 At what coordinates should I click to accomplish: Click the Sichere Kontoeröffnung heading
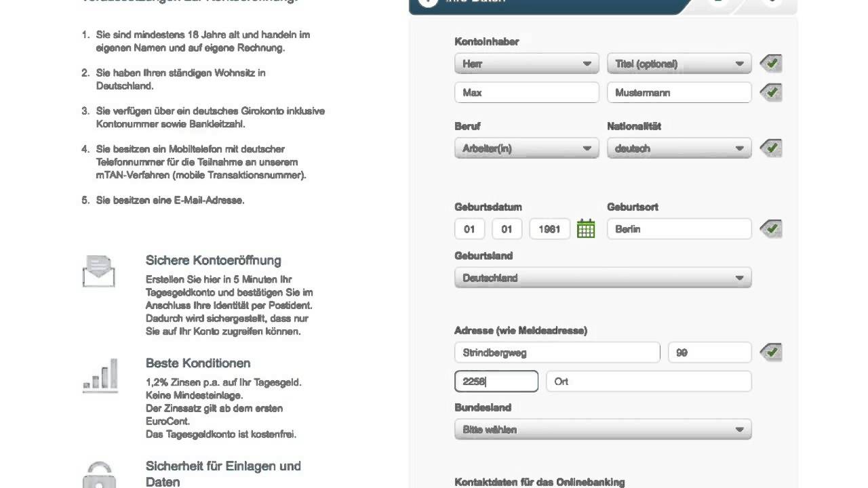click(x=213, y=260)
